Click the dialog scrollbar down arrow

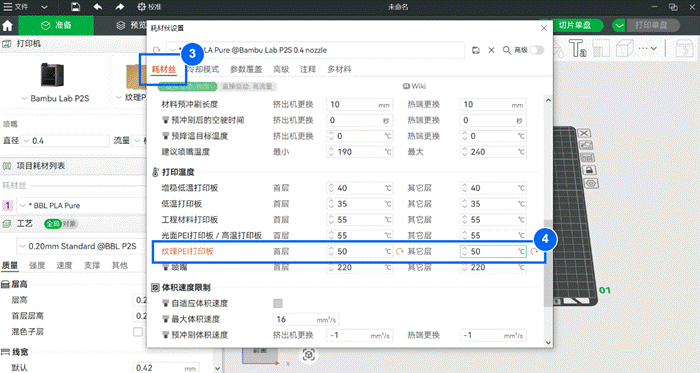pos(548,343)
